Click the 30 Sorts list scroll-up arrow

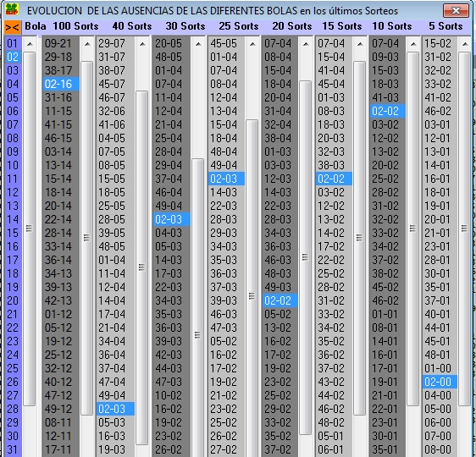[x=198, y=44]
